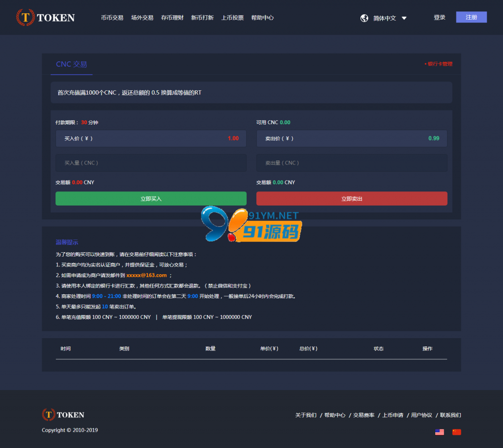
Task: Click the 类别 column header
Action: tap(124, 348)
